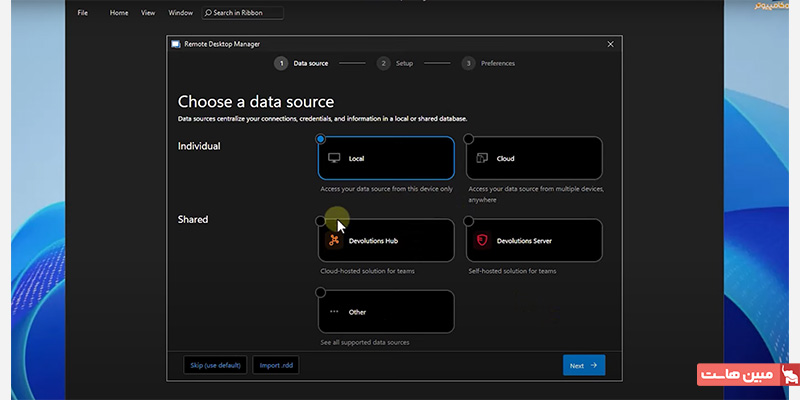Open the Window ribbon tab

181,13
